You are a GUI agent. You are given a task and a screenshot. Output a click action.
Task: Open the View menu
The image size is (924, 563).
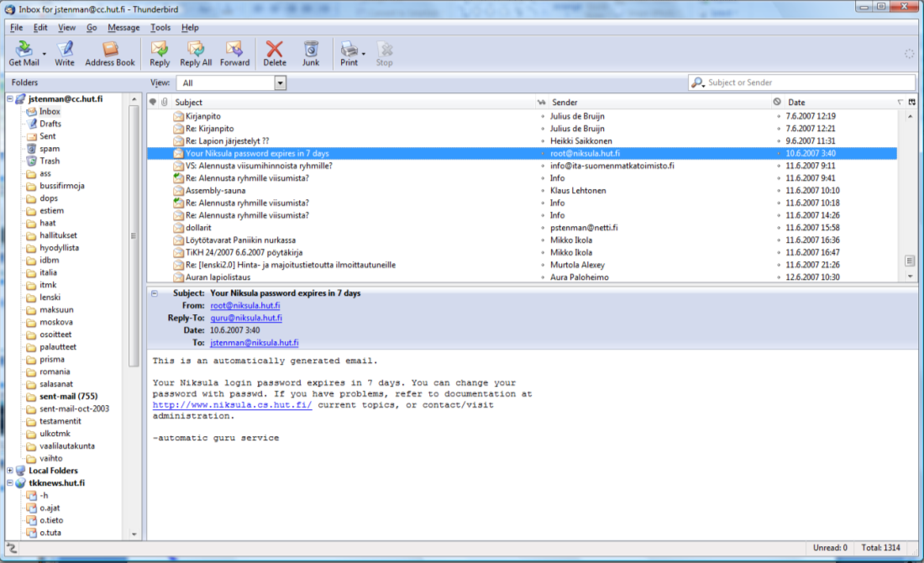click(x=66, y=27)
